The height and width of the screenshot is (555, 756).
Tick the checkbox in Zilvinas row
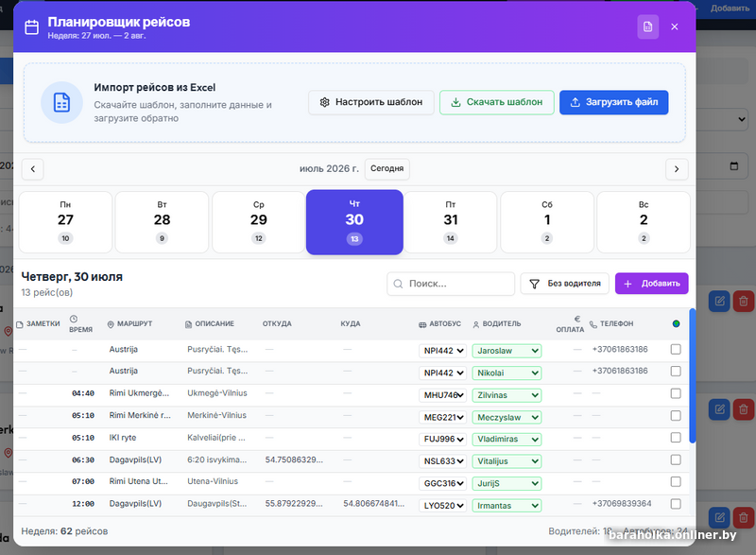pos(676,393)
